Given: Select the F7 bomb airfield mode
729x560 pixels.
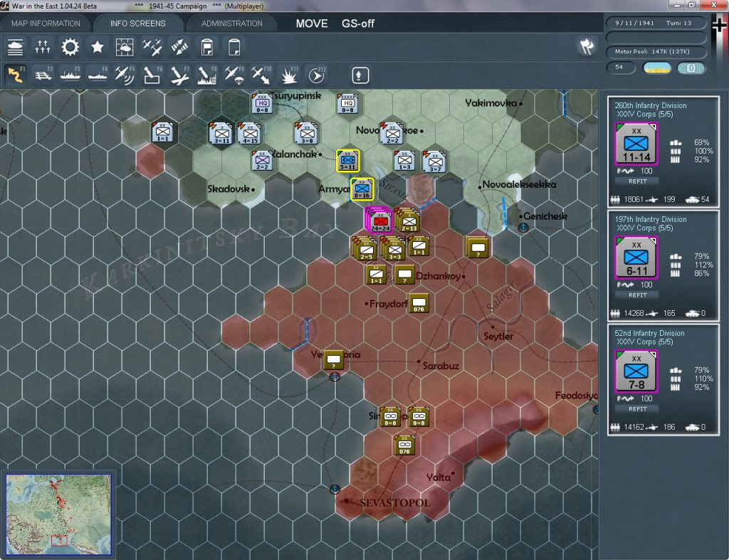Looking at the screenshot, I should (x=179, y=75).
